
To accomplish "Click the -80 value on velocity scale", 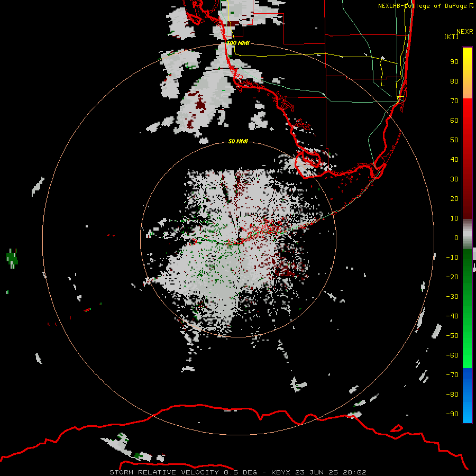I will (x=452, y=395).
